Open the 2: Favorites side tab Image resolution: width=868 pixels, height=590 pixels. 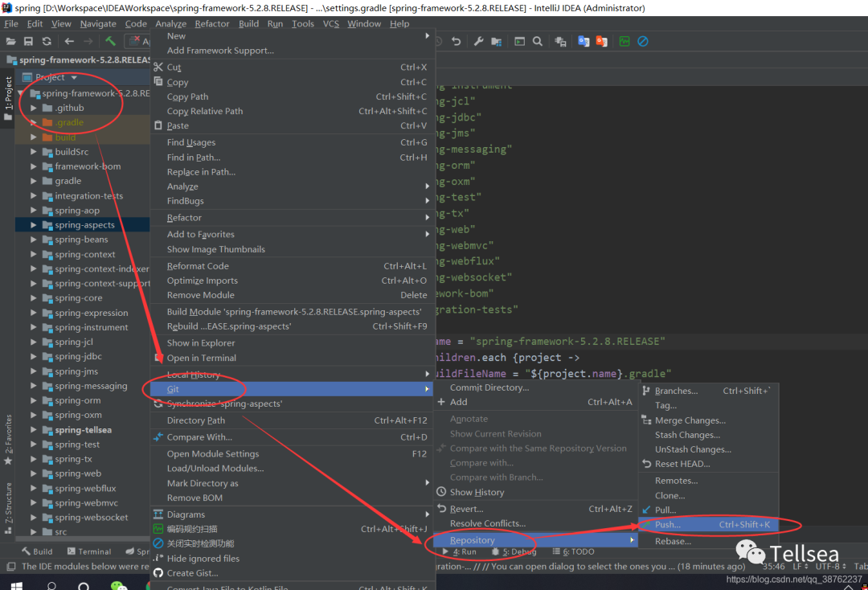tap(8, 440)
